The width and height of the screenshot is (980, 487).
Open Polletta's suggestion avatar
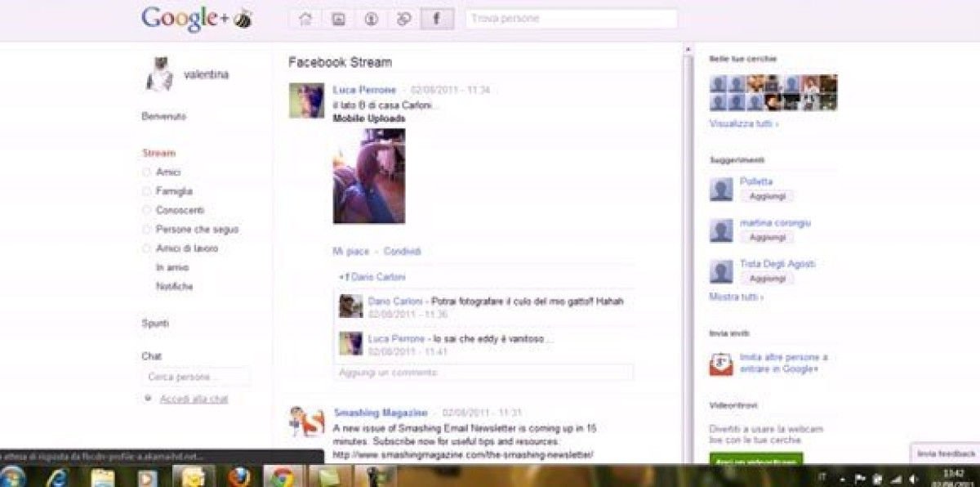click(x=721, y=190)
